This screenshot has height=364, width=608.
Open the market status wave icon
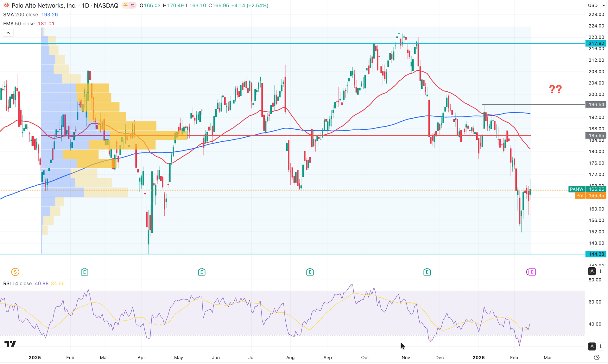click(132, 5)
